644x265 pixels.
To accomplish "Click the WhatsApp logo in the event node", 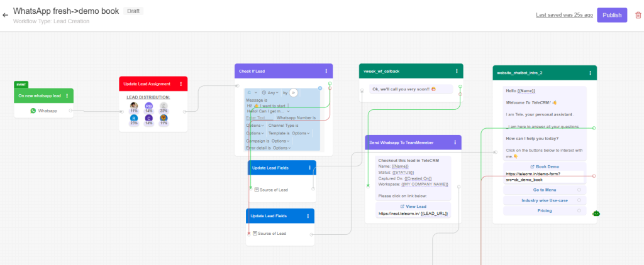I will coord(33,111).
